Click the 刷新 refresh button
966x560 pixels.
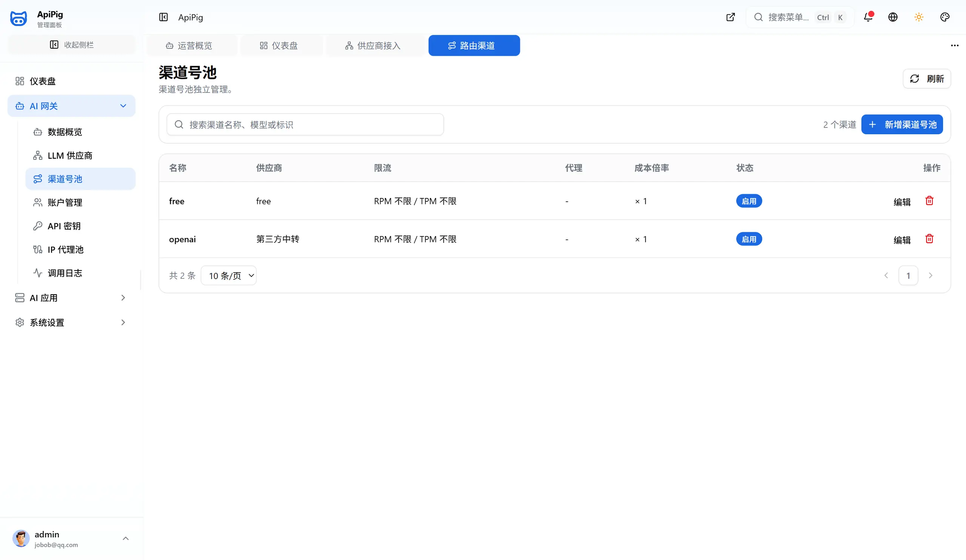[x=926, y=78]
